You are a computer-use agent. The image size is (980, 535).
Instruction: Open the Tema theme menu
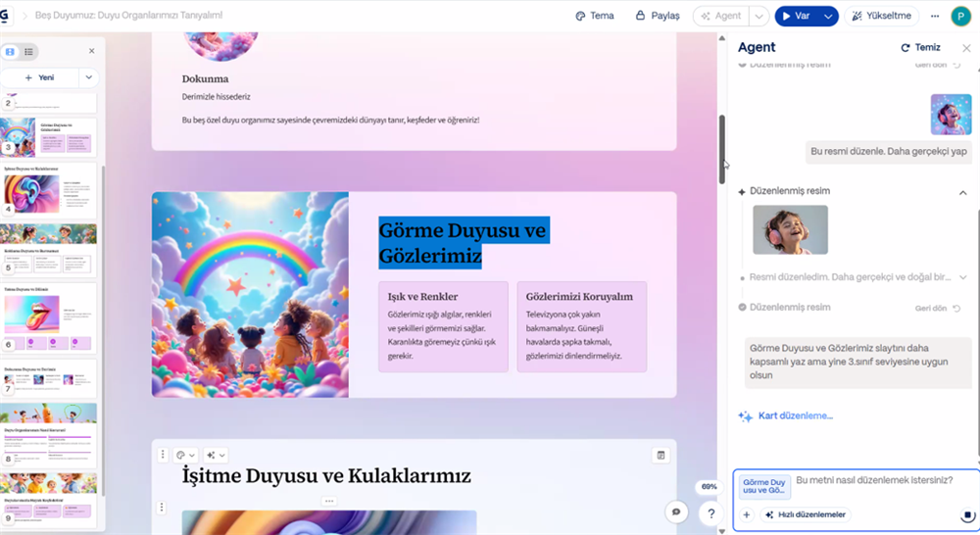click(595, 16)
